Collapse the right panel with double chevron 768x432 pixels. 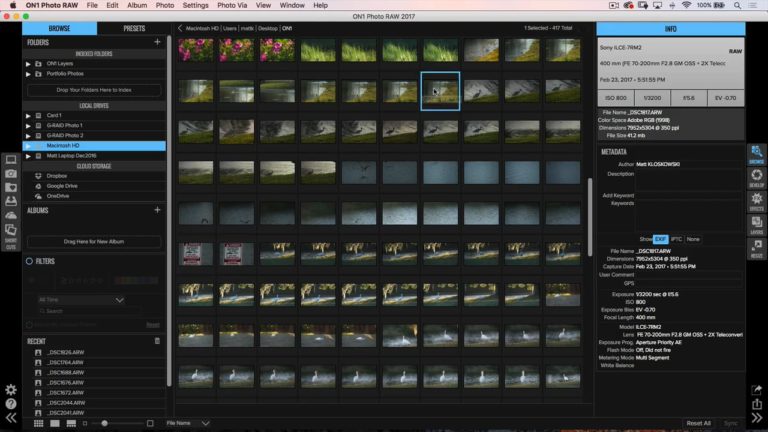[x=757, y=418]
